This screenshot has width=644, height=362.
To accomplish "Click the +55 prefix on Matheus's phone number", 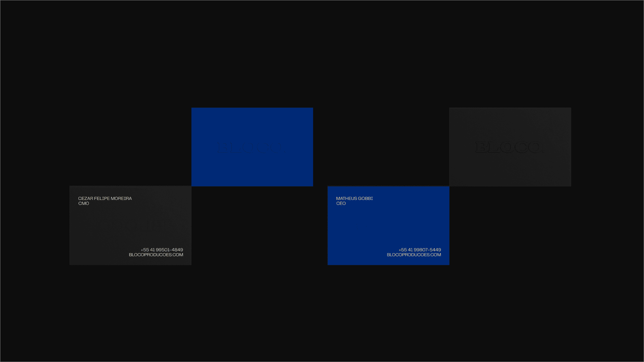I will coord(403,250).
